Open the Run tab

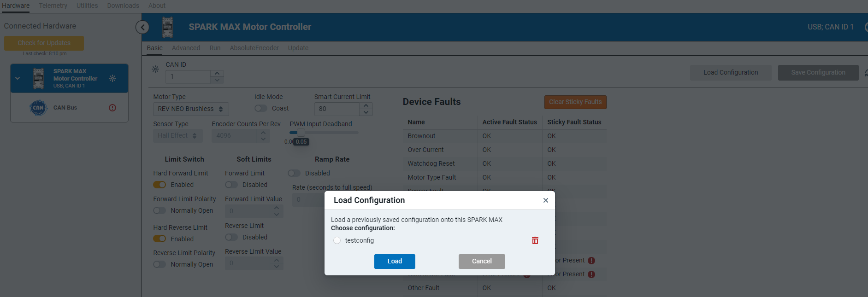click(x=215, y=48)
